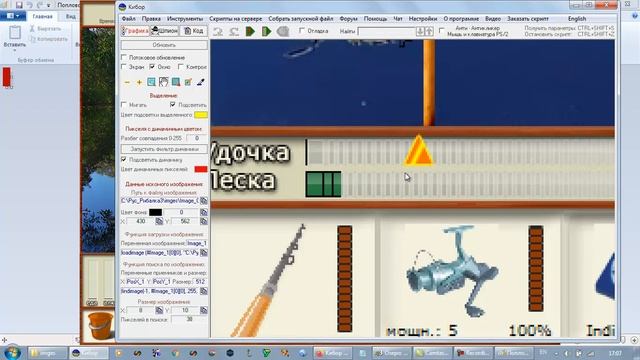640x360 pixels.
Task: Disable the Подсветить checkbox
Action: click(173, 105)
